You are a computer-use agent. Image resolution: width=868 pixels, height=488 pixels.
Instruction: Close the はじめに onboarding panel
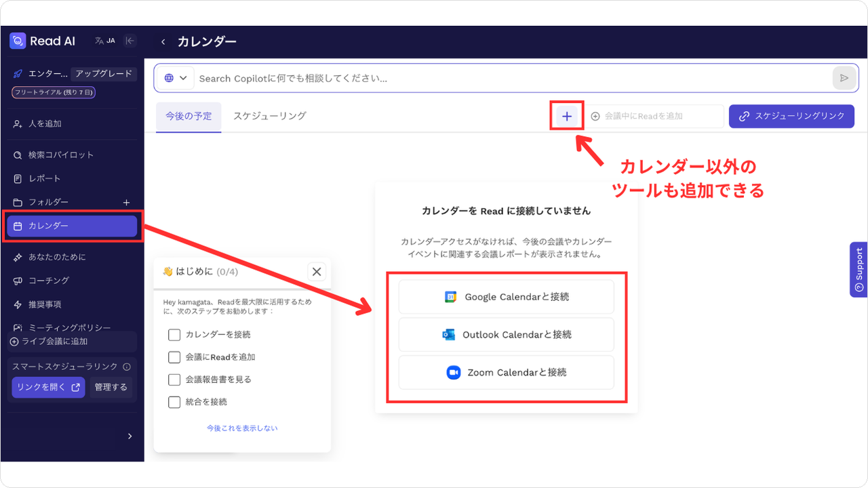click(x=317, y=272)
